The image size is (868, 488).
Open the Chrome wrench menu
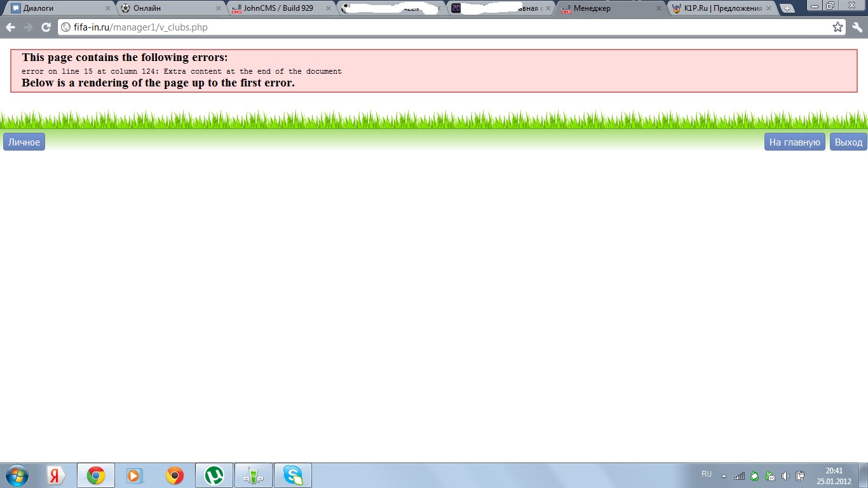pyautogui.click(x=857, y=27)
